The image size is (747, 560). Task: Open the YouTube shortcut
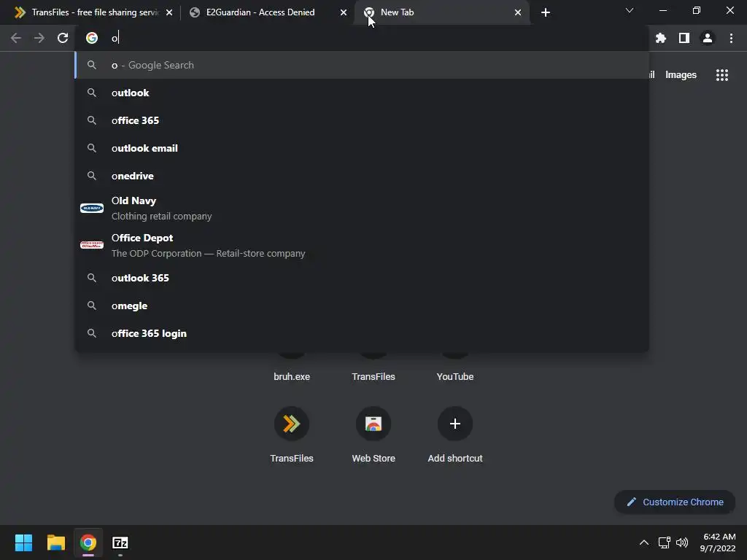[455, 376]
